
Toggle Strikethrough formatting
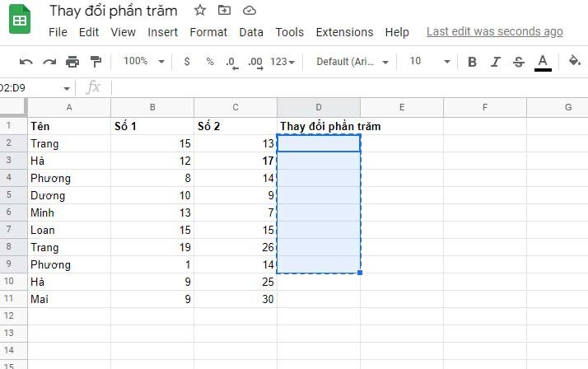(x=519, y=62)
